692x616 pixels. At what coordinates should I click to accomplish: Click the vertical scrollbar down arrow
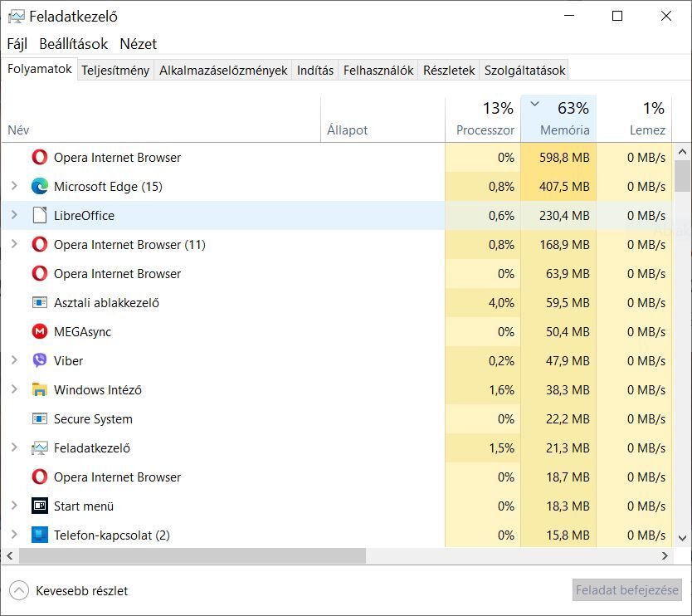pos(682,538)
